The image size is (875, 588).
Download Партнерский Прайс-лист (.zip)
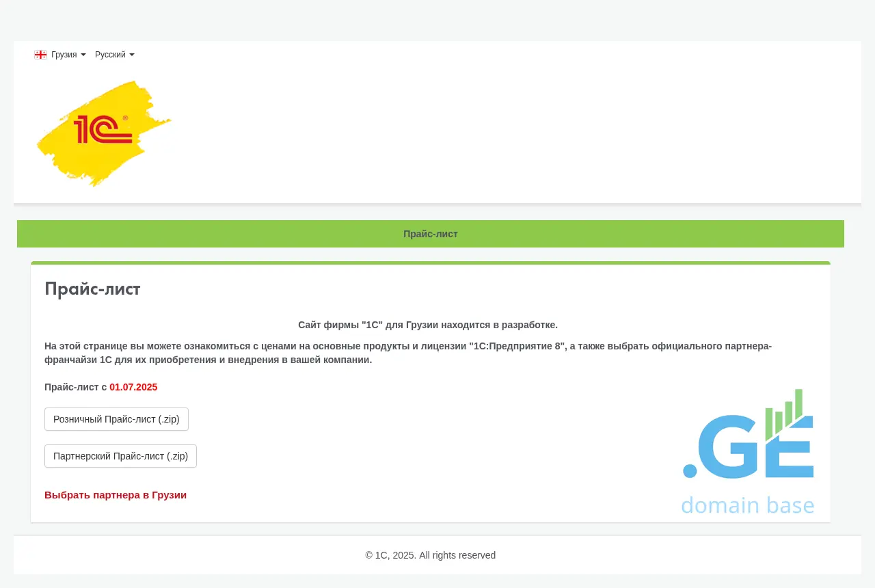pyautogui.click(x=120, y=456)
